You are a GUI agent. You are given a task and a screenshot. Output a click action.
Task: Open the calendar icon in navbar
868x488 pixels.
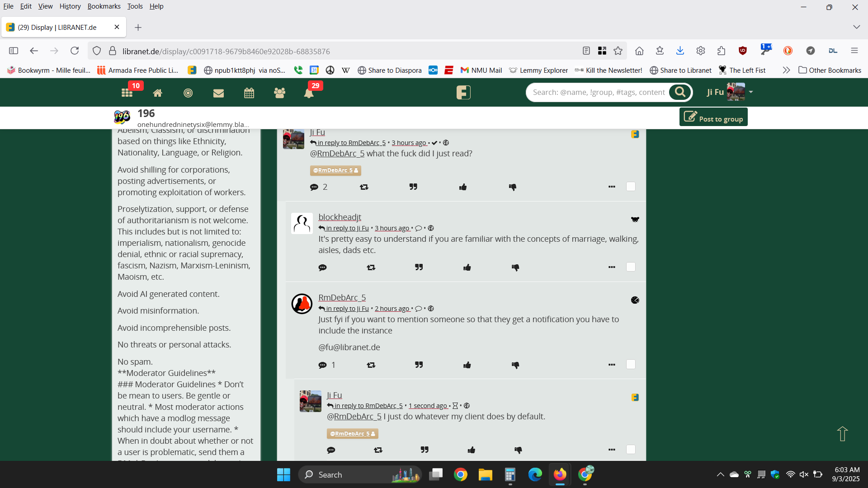249,93
